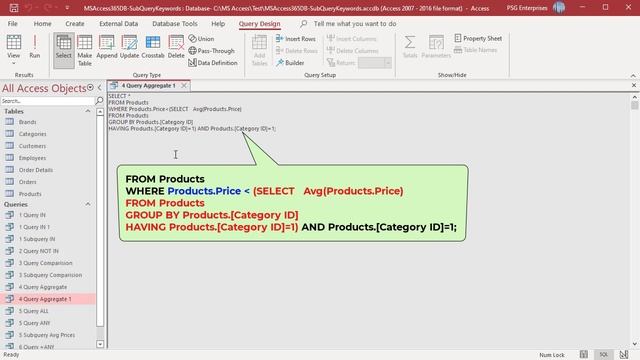Switch to Data Definition query
Screen dimensions: 640x360
pyautogui.click(x=213, y=63)
